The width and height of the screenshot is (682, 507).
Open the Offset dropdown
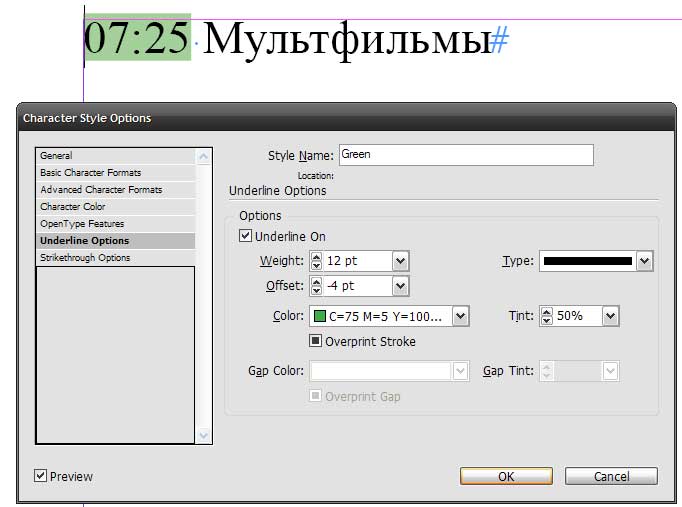coord(400,286)
